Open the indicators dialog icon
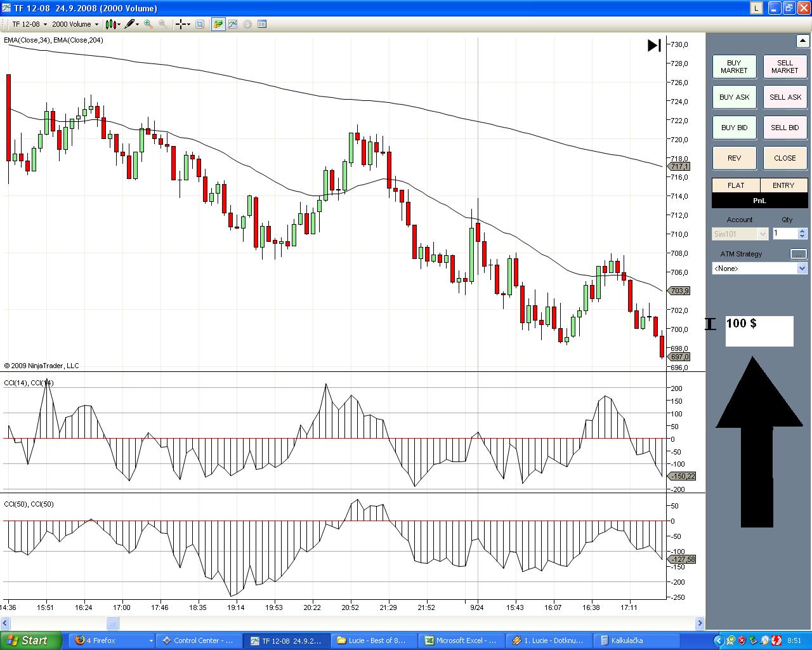The image size is (812, 650). coord(233,24)
